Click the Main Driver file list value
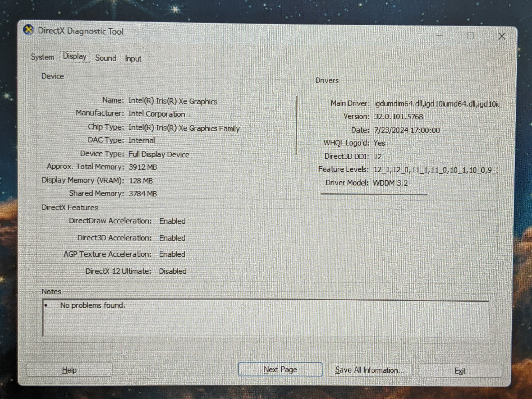Image resolution: width=532 pixels, height=399 pixels. point(436,104)
